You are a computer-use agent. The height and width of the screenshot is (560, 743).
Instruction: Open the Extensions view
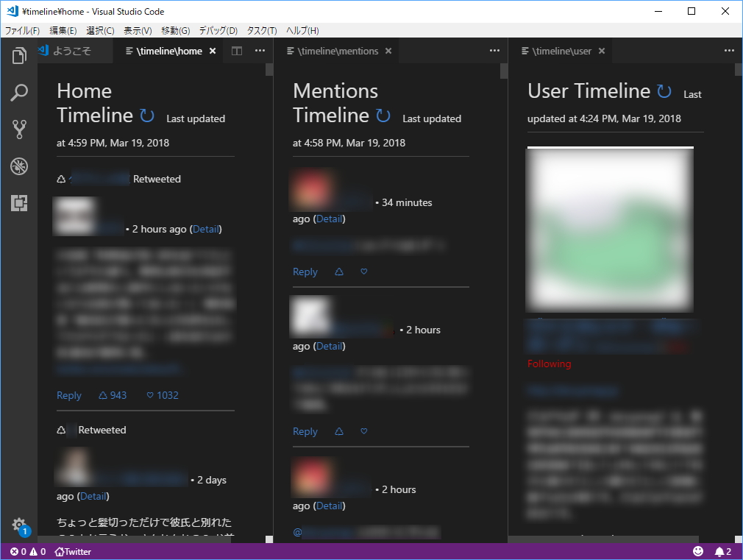19,203
